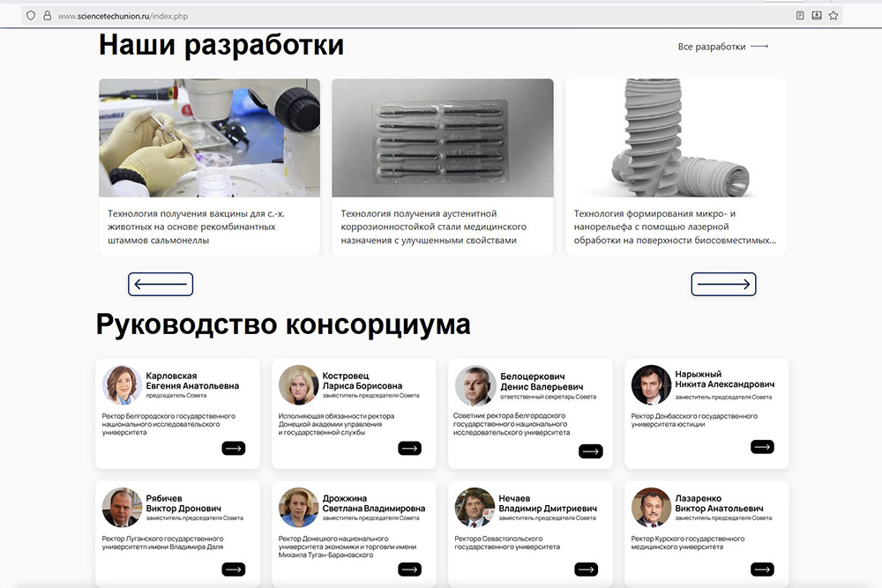
Task: Open Карловская Евгения Анатольевна card arrow
Action: [x=234, y=448]
